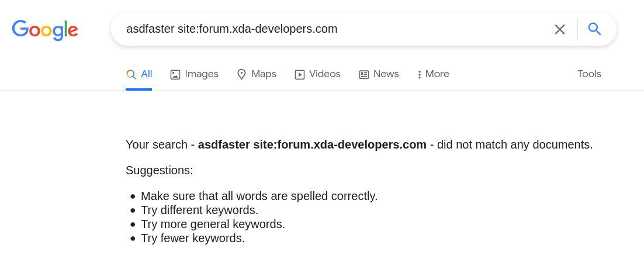
Task: Click the Maps pin icon
Action: coord(241,74)
